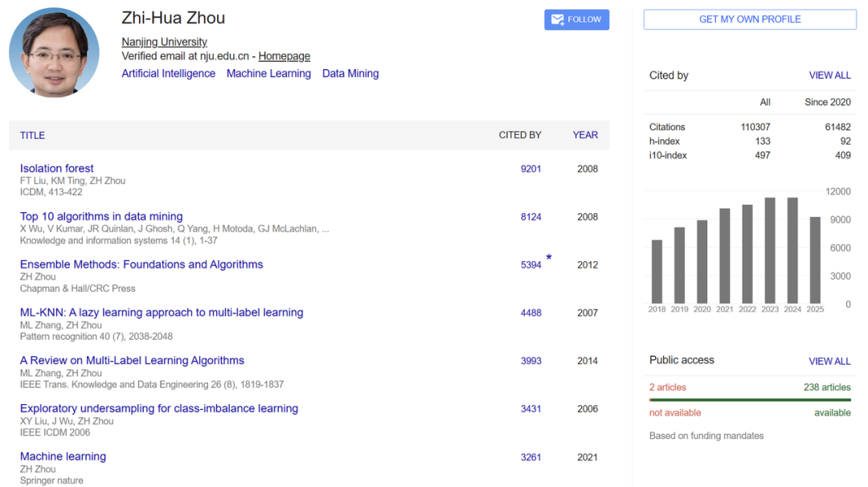Click the Follow button with envelope icon

click(x=576, y=20)
